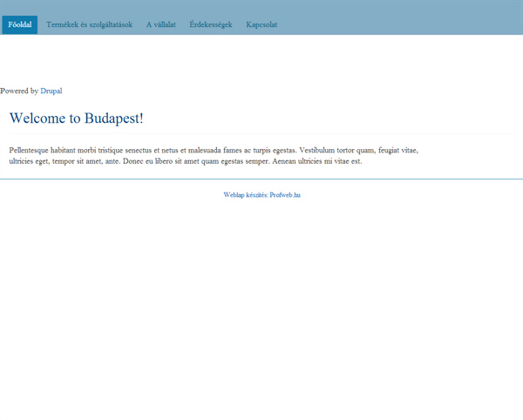Click the word Pellentesque starting the paragraph
This screenshot has width=523, height=420.
pyautogui.click(x=34, y=150)
